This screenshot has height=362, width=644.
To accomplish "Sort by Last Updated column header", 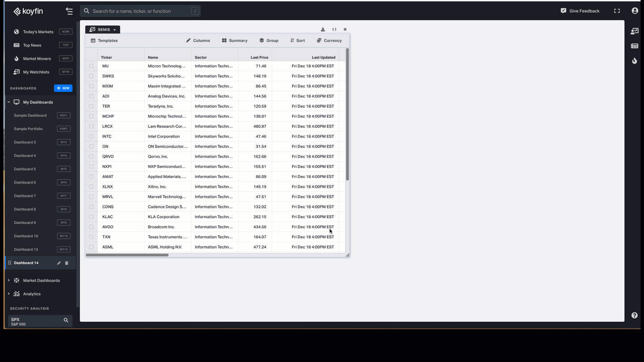I will (323, 57).
